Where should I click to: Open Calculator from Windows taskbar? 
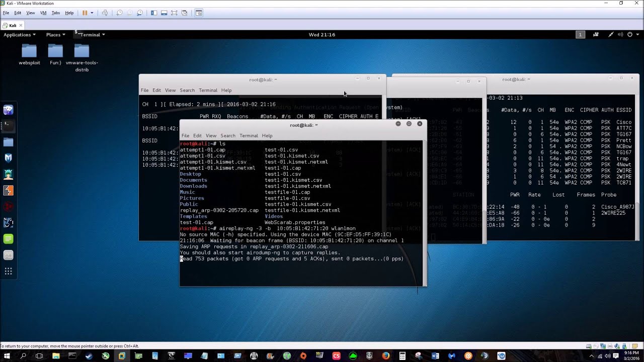pyautogui.click(x=403, y=356)
